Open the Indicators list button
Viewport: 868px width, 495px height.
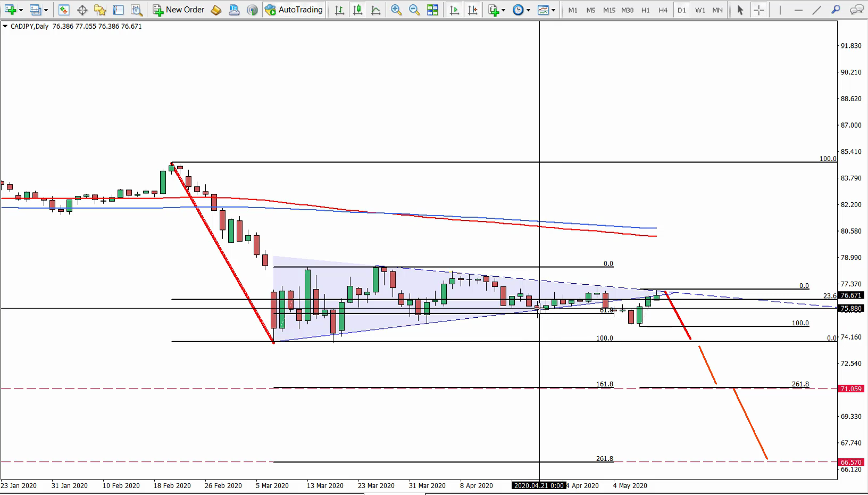point(494,10)
